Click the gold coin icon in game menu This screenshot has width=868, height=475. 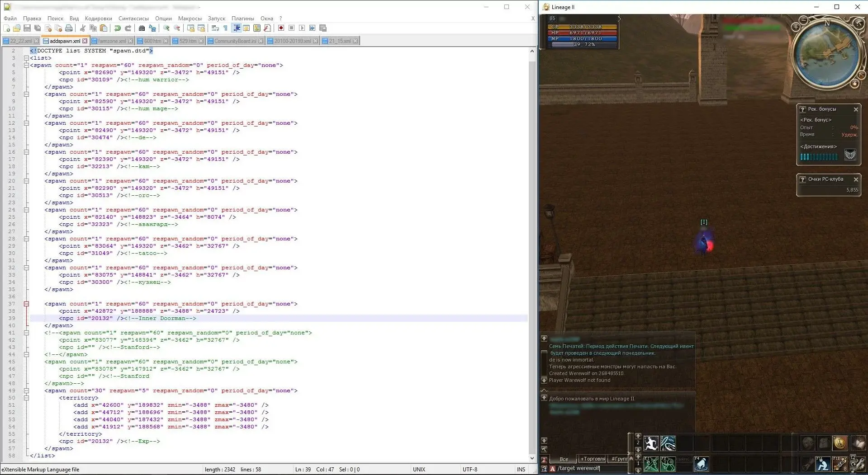(x=840, y=443)
